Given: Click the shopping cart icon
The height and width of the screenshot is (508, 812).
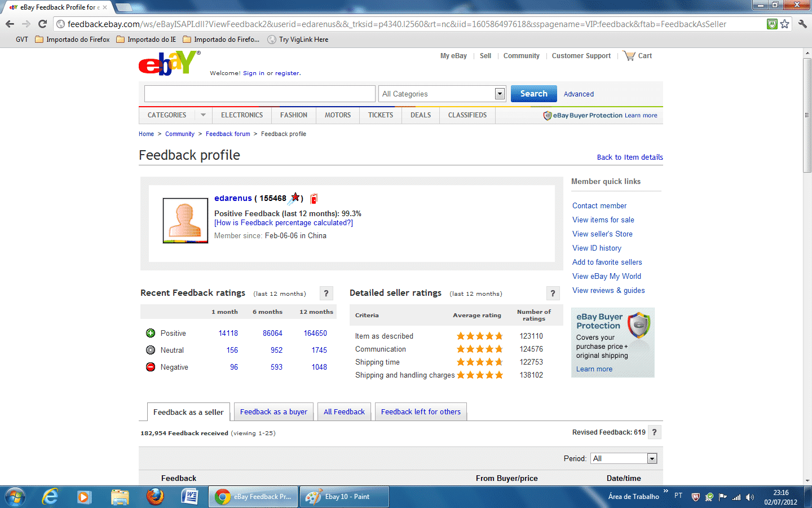Looking at the screenshot, I should point(629,56).
